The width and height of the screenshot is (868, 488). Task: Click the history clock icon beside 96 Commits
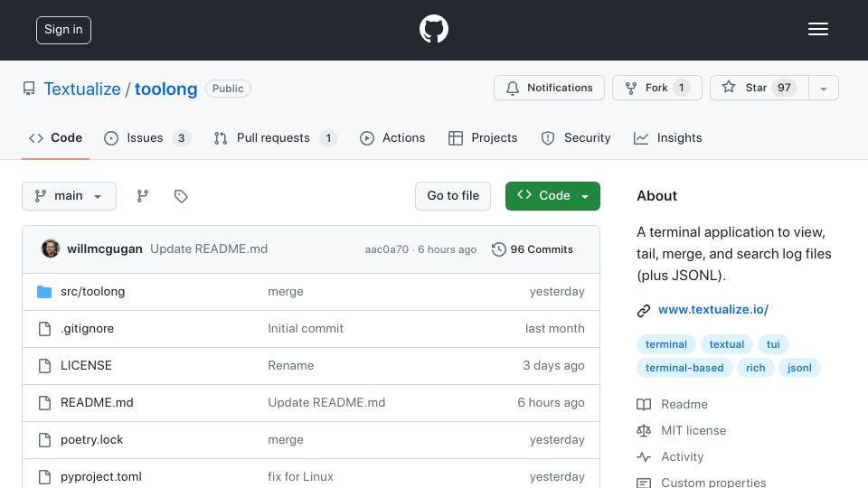coord(498,249)
